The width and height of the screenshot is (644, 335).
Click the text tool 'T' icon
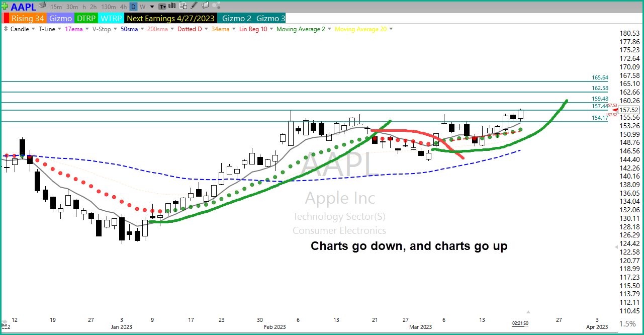point(162,7)
